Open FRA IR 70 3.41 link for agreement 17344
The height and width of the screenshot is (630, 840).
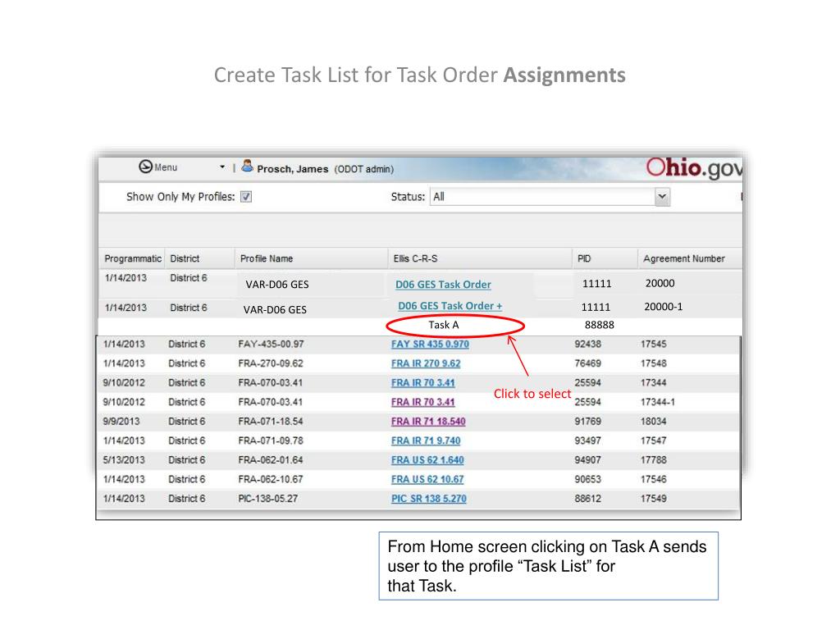click(x=422, y=382)
